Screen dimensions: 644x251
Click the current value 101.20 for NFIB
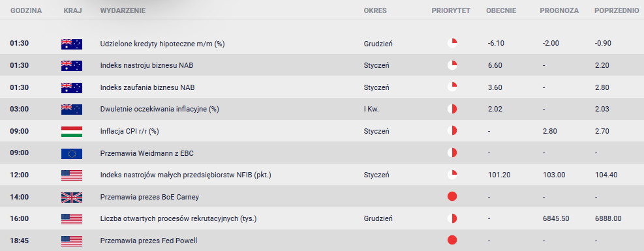(x=498, y=175)
